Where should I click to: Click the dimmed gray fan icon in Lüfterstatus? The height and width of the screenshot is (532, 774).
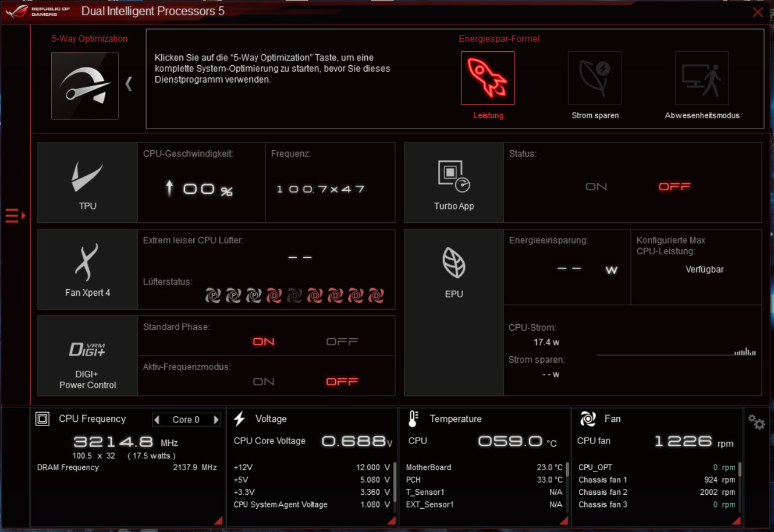(x=294, y=296)
